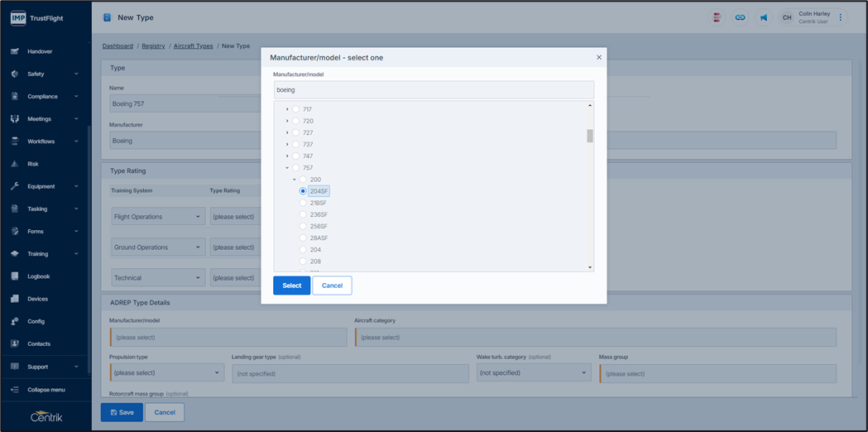Open the Handover menu item
868x432 pixels.
point(40,51)
